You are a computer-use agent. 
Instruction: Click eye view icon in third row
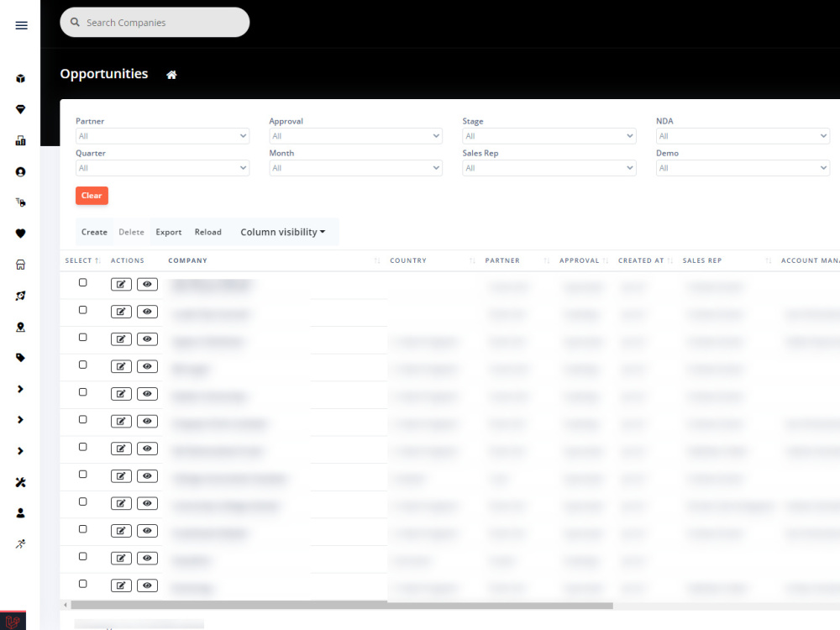[x=147, y=339]
